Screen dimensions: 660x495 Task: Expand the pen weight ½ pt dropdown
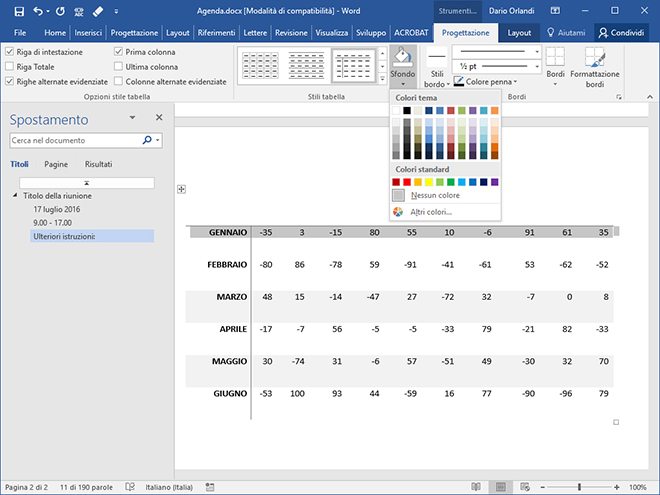[537, 66]
